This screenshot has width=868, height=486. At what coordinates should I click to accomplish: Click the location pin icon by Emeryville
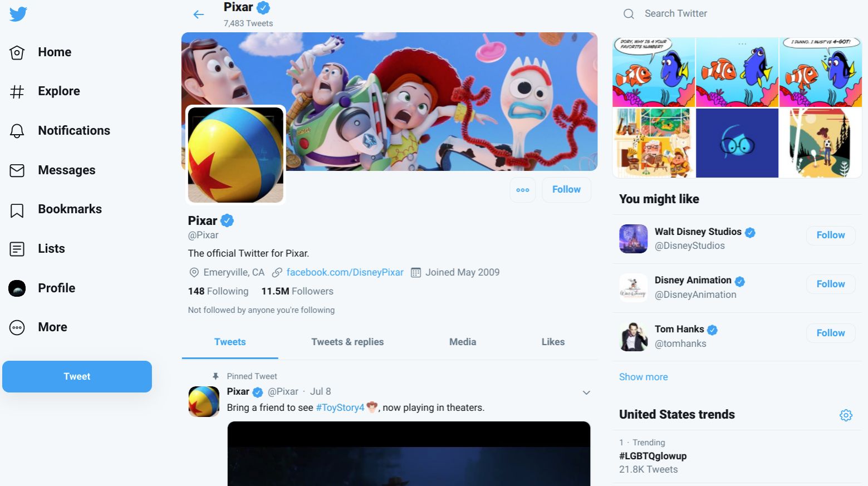pyautogui.click(x=194, y=273)
